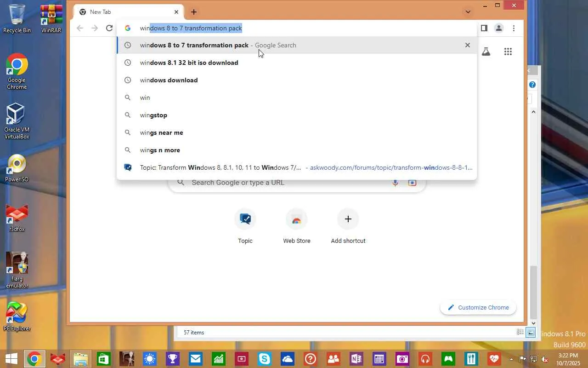Choose the 'wingstop' suggestion

[x=297, y=115]
